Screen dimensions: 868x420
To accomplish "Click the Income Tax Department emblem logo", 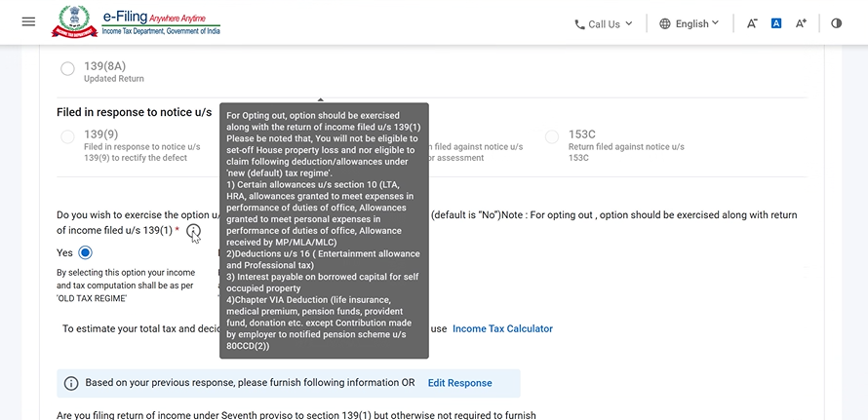I will [x=73, y=21].
